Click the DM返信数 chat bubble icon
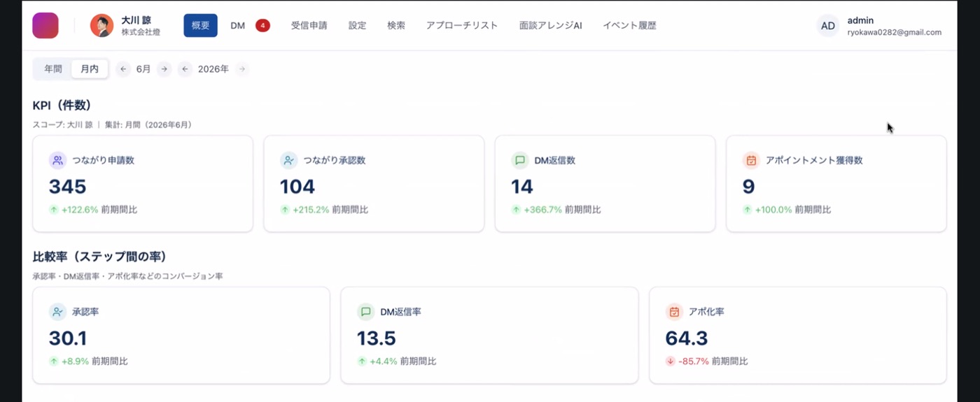 click(520, 160)
